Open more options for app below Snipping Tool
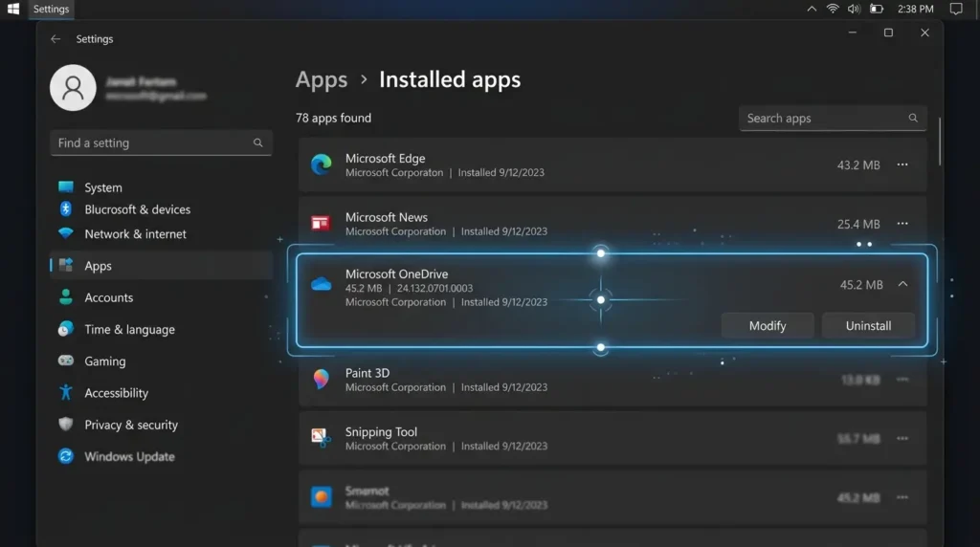980x547 pixels. pyautogui.click(x=902, y=497)
